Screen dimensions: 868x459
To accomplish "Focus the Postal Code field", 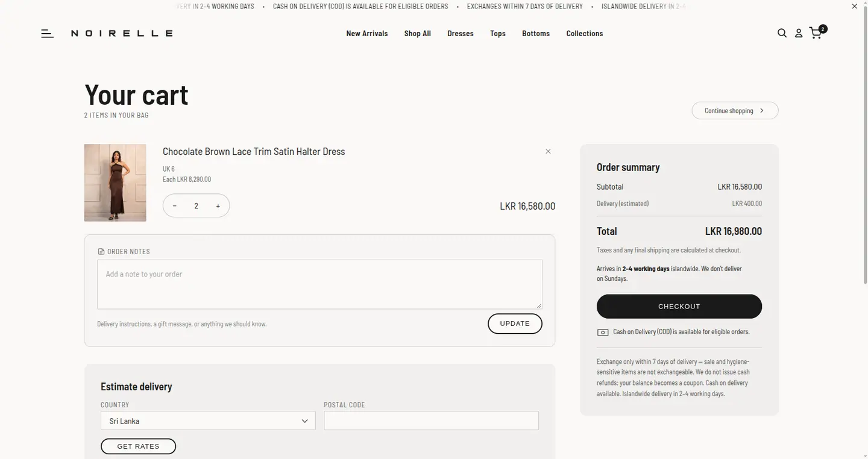I will (431, 420).
